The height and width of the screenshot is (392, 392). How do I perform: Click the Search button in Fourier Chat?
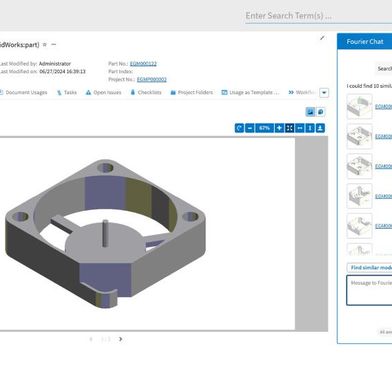pos(384,69)
